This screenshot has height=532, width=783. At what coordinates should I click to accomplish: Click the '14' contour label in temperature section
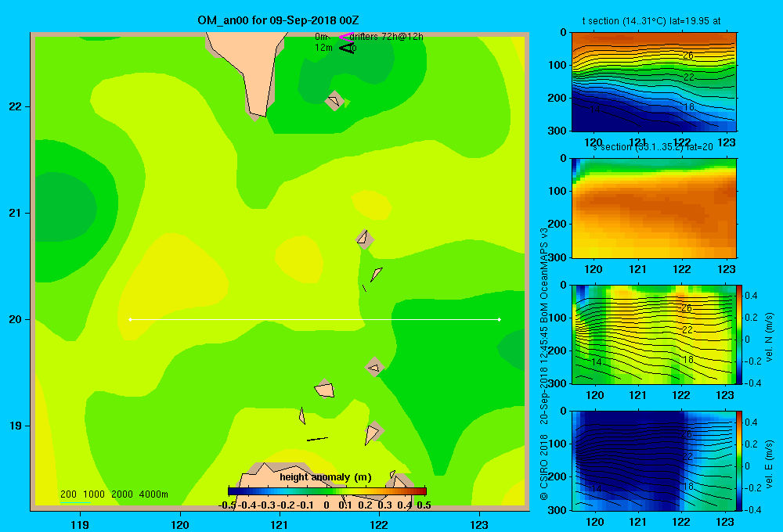(595, 110)
